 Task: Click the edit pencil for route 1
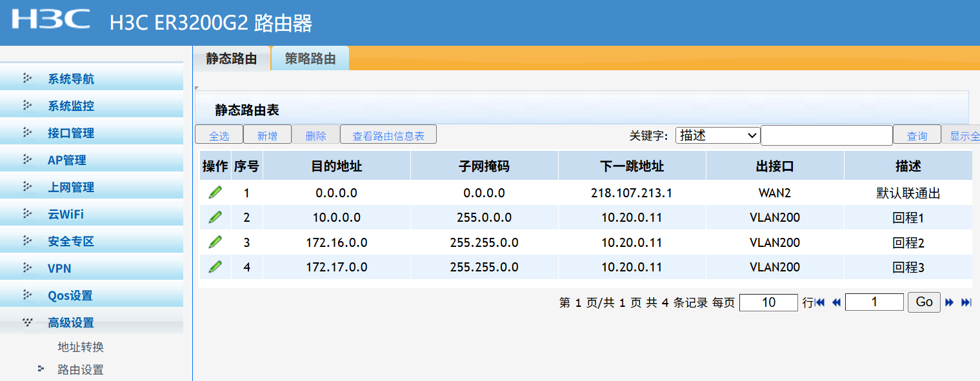click(215, 193)
